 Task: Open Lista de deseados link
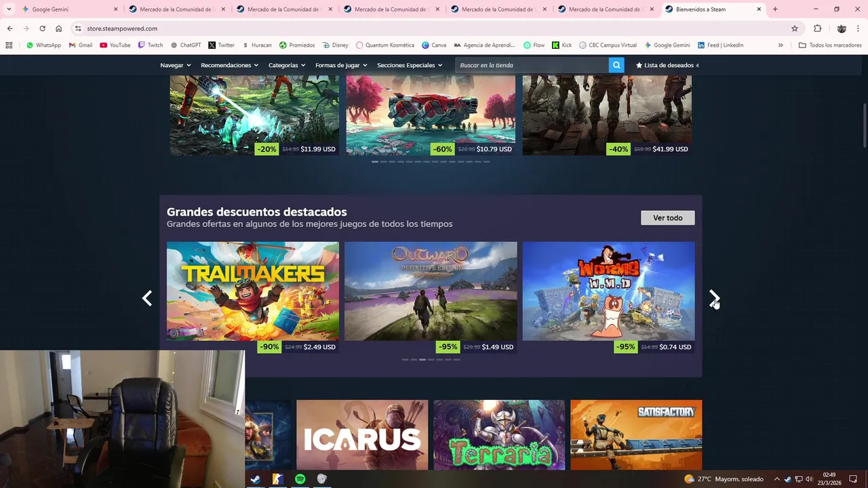pyautogui.click(x=667, y=65)
